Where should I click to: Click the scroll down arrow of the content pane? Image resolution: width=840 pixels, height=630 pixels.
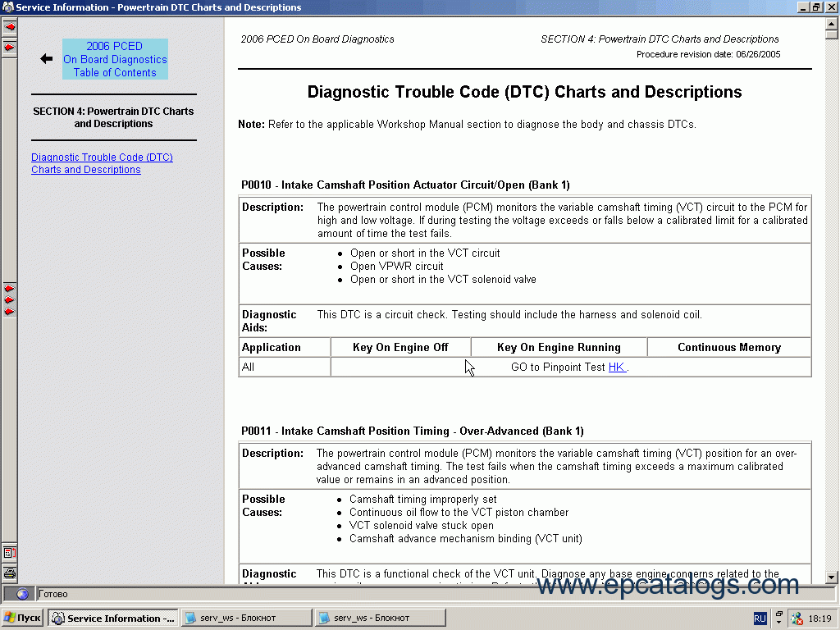click(832, 577)
